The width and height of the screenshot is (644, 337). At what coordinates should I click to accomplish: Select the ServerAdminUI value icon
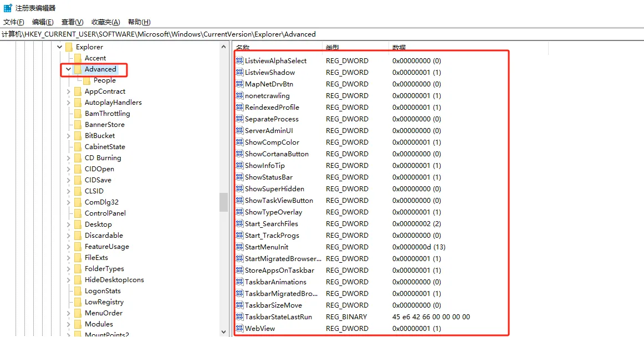[x=240, y=131]
